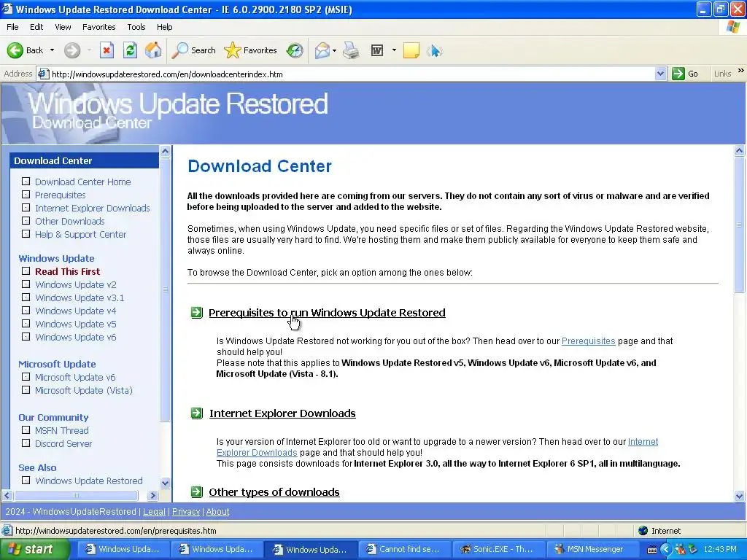Image resolution: width=747 pixels, height=560 pixels.
Task: Open Prerequisites to run Windows Update Restored link
Action: [x=327, y=312]
